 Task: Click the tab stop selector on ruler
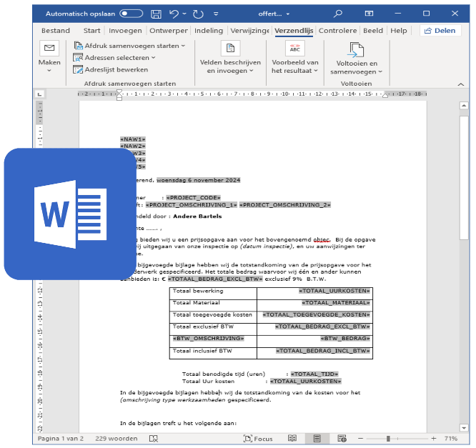[39, 94]
